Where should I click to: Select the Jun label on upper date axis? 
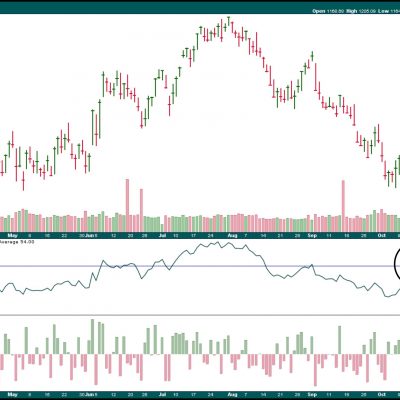click(x=89, y=235)
